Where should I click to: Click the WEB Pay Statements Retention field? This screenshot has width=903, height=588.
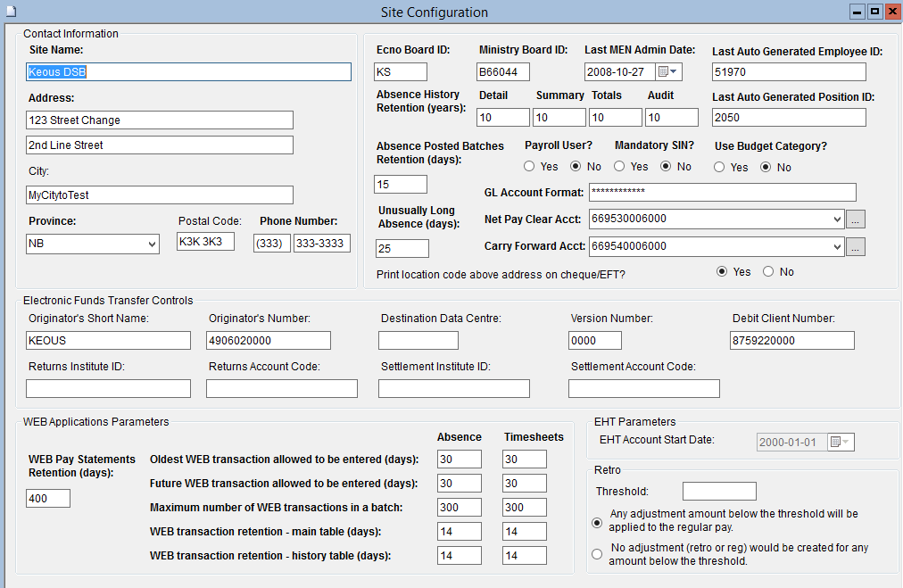(x=48, y=499)
